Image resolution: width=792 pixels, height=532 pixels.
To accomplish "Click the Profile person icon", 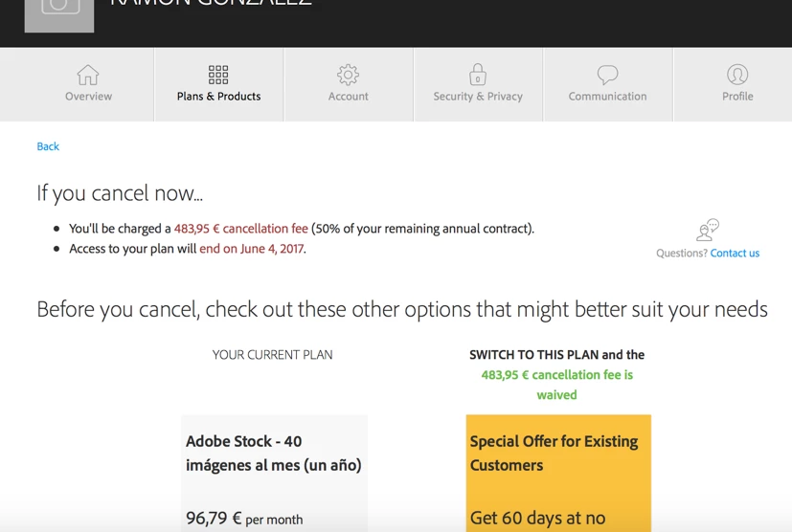I will point(737,75).
